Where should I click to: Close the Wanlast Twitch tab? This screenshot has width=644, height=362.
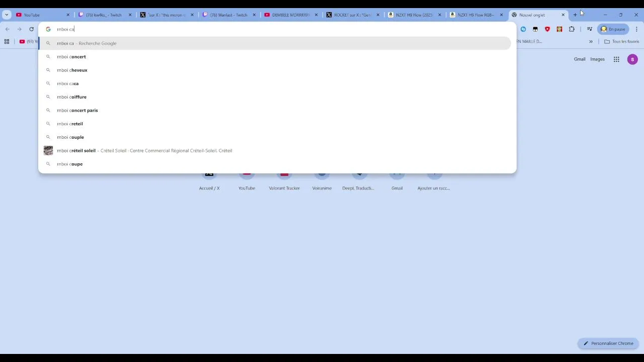(254, 15)
